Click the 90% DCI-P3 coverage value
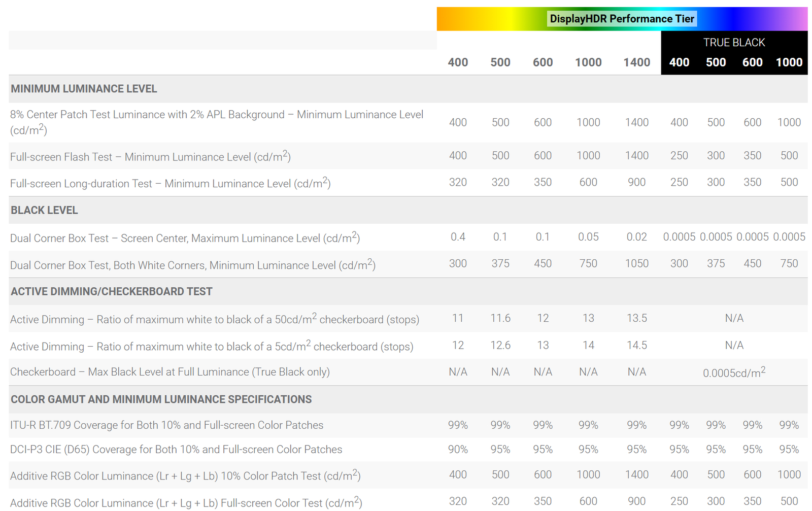812x511 pixels. click(458, 450)
